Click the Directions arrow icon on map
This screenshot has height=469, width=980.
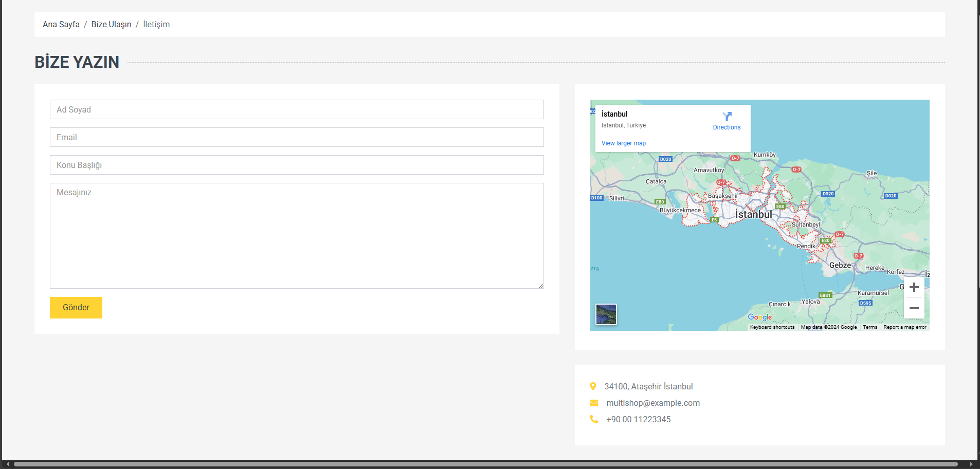pos(727,117)
